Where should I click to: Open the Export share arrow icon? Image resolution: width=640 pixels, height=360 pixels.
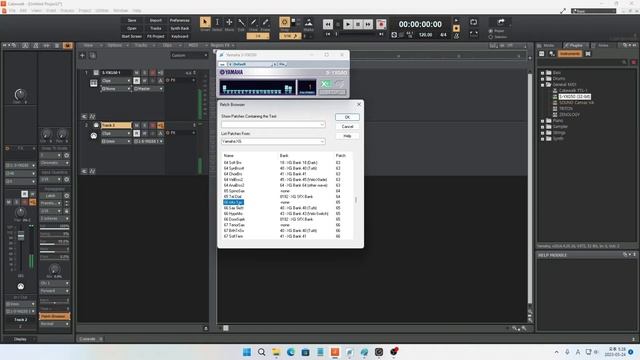(x=501, y=22)
